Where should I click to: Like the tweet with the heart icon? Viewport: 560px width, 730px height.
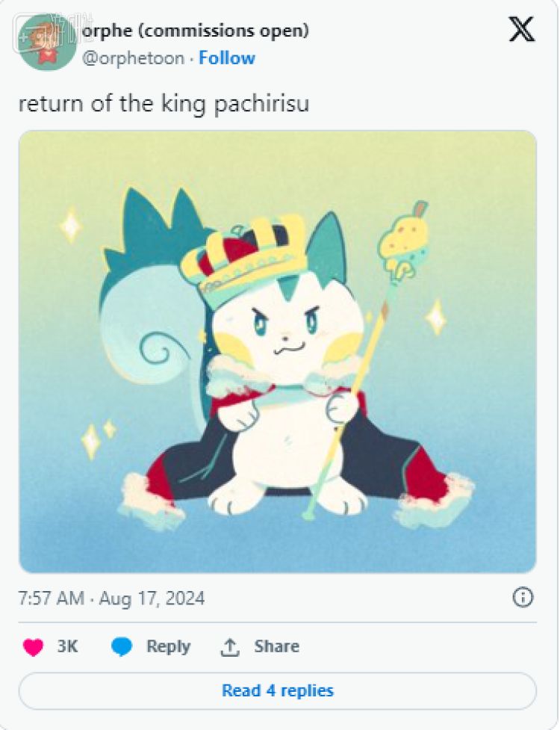click(33, 647)
